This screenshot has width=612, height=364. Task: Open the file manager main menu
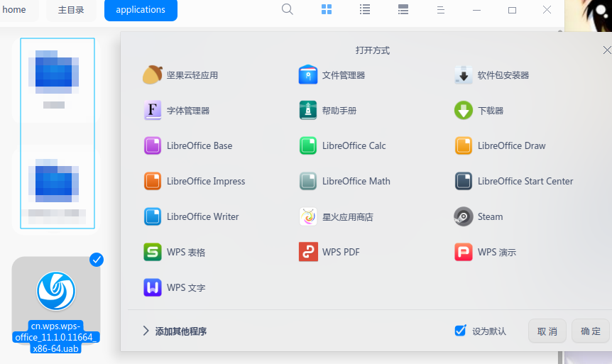[441, 10]
